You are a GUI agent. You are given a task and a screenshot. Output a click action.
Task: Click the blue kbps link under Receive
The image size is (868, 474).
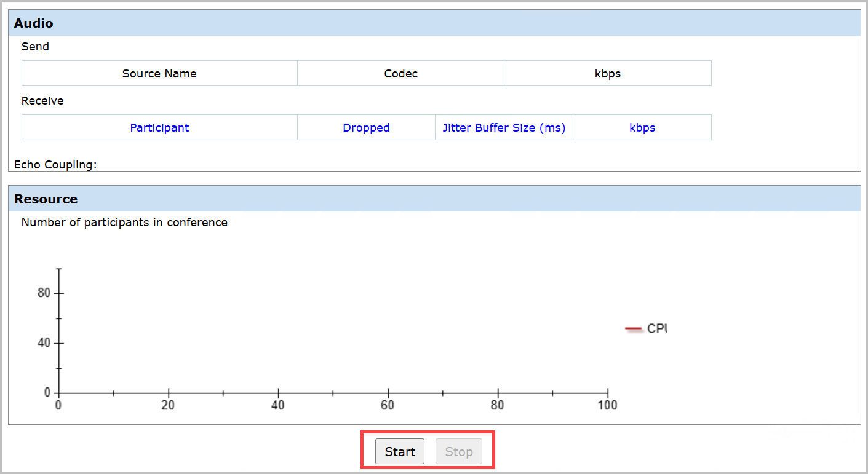pyautogui.click(x=642, y=128)
